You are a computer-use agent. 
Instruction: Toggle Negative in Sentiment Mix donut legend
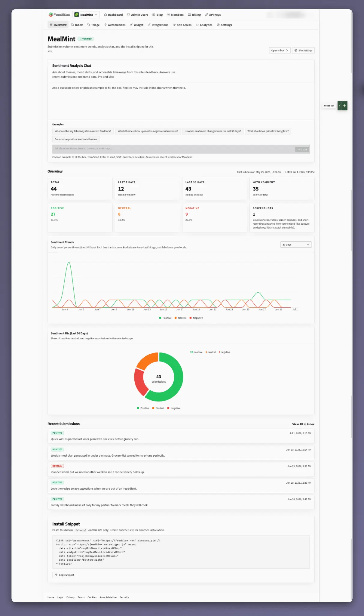(x=174, y=408)
